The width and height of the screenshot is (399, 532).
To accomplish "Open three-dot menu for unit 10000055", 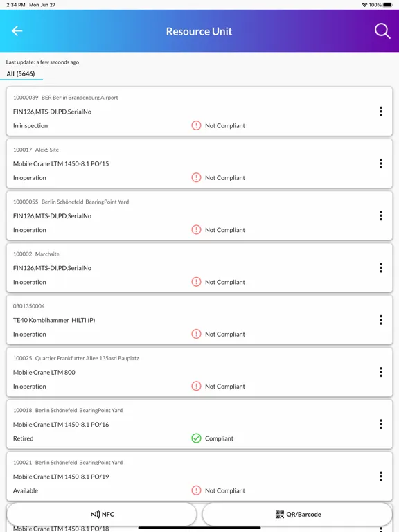I will tap(381, 215).
